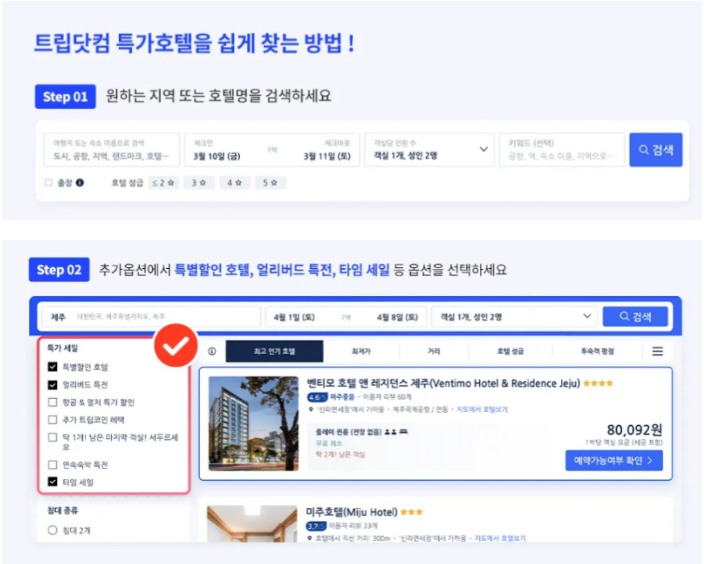Click the 예약가능여부 확인 button
This screenshot has width=704, height=564.
[614, 461]
